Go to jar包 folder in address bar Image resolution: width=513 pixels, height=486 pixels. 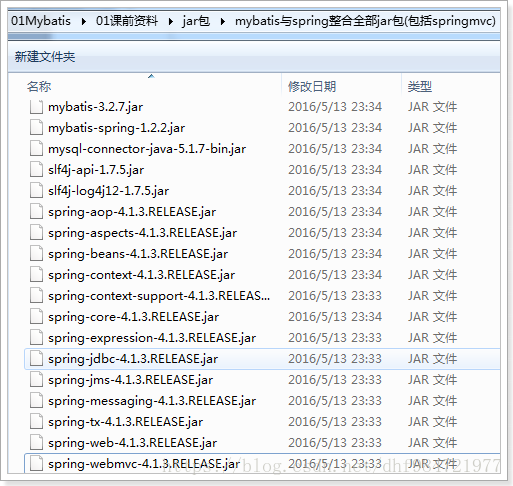[x=196, y=21]
